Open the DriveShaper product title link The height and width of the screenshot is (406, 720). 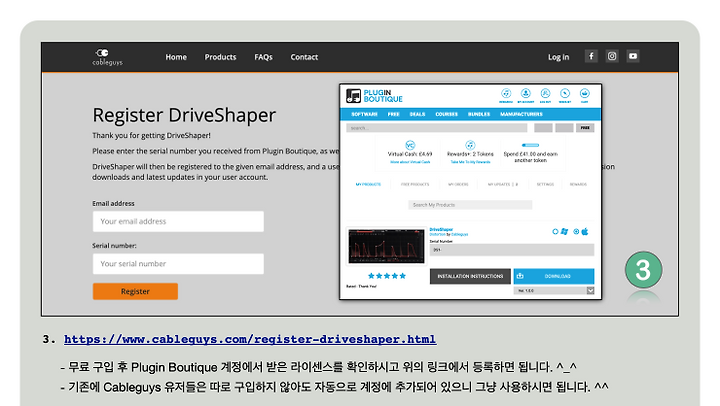pyautogui.click(x=441, y=229)
